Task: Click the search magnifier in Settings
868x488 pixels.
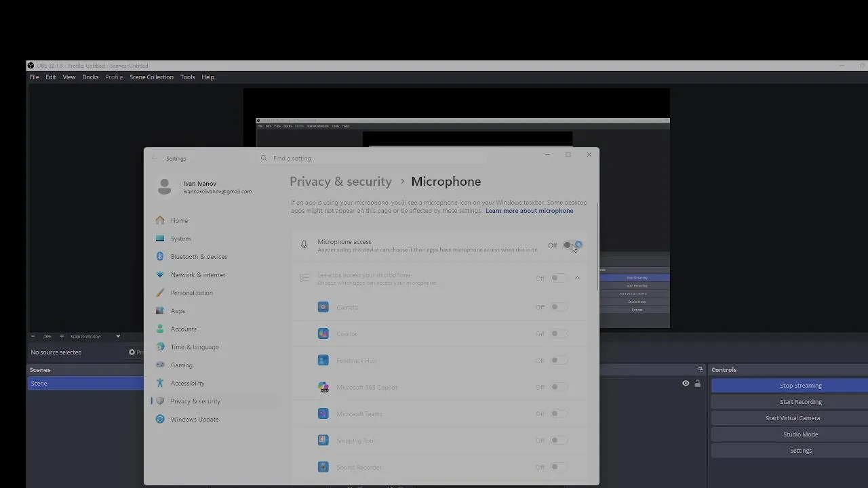Action: tap(264, 158)
